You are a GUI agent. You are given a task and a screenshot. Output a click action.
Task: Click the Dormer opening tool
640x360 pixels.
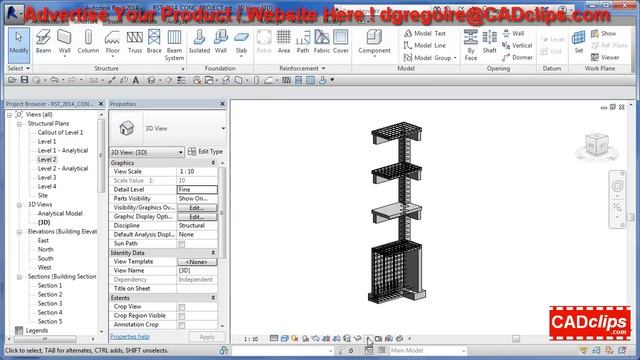pos(517,58)
